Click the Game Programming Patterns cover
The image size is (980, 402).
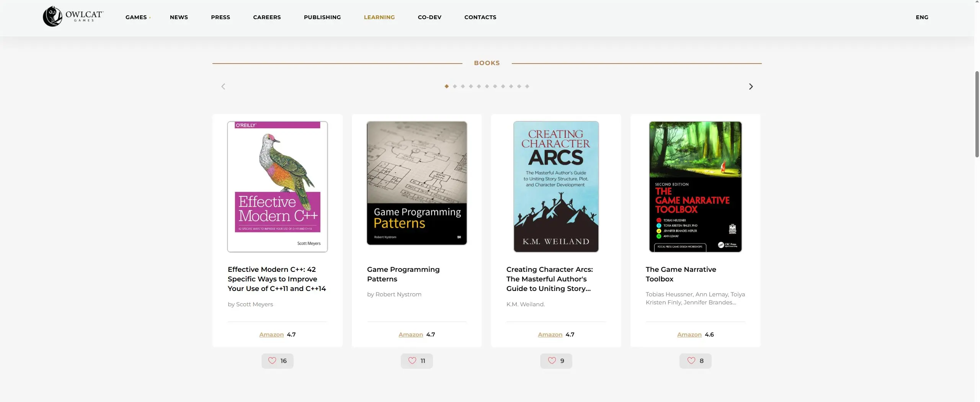(416, 183)
